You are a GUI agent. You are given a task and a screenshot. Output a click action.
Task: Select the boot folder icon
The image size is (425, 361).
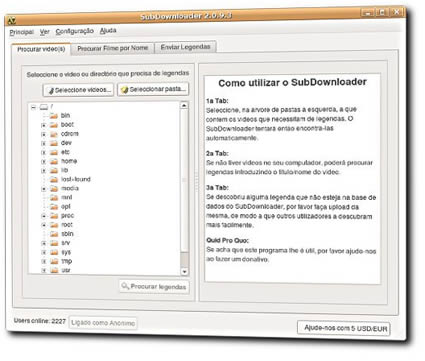click(x=54, y=125)
